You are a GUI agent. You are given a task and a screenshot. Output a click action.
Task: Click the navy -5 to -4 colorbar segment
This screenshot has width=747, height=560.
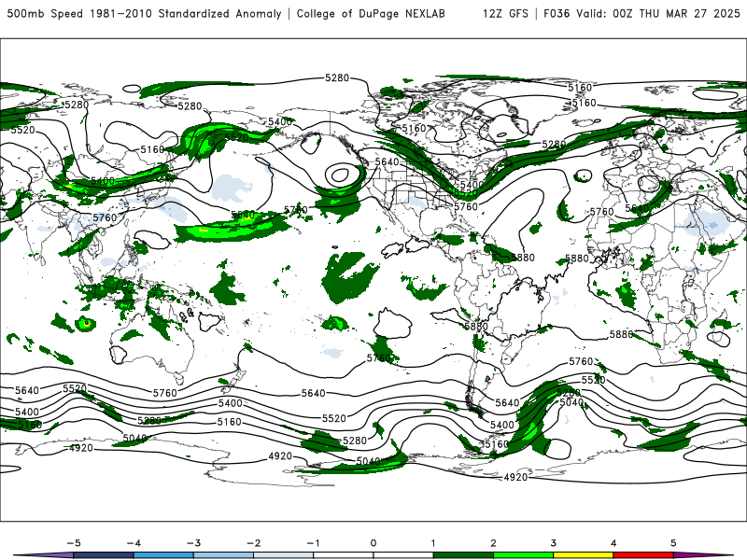104,555
